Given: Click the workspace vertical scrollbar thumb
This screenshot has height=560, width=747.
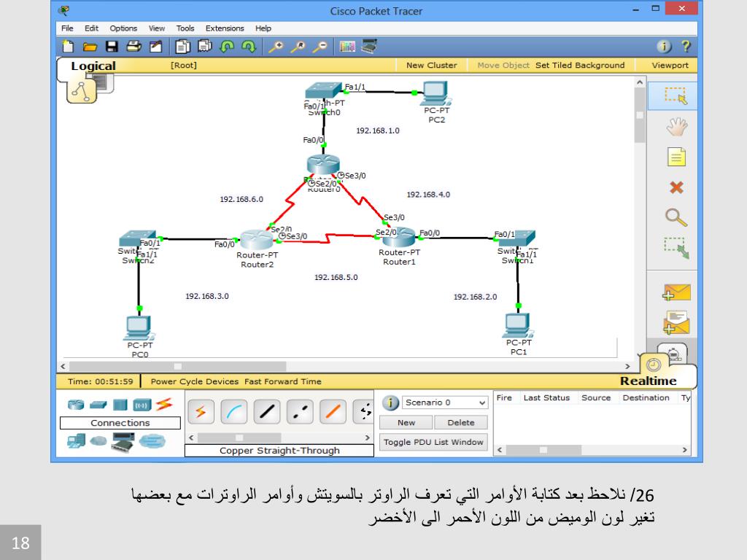Looking at the screenshot, I should point(640,114).
